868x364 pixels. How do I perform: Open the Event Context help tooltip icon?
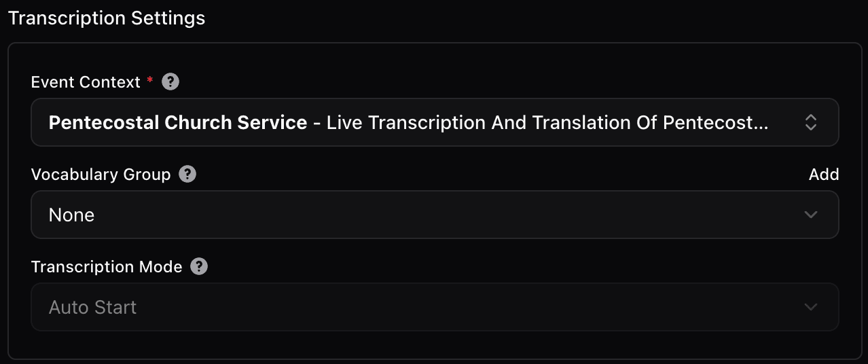coord(171,82)
